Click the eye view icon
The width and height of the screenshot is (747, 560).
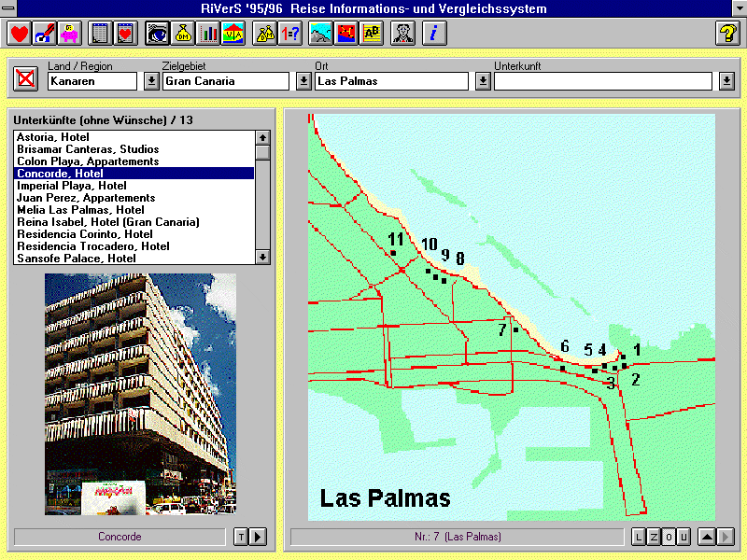pos(158,35)
